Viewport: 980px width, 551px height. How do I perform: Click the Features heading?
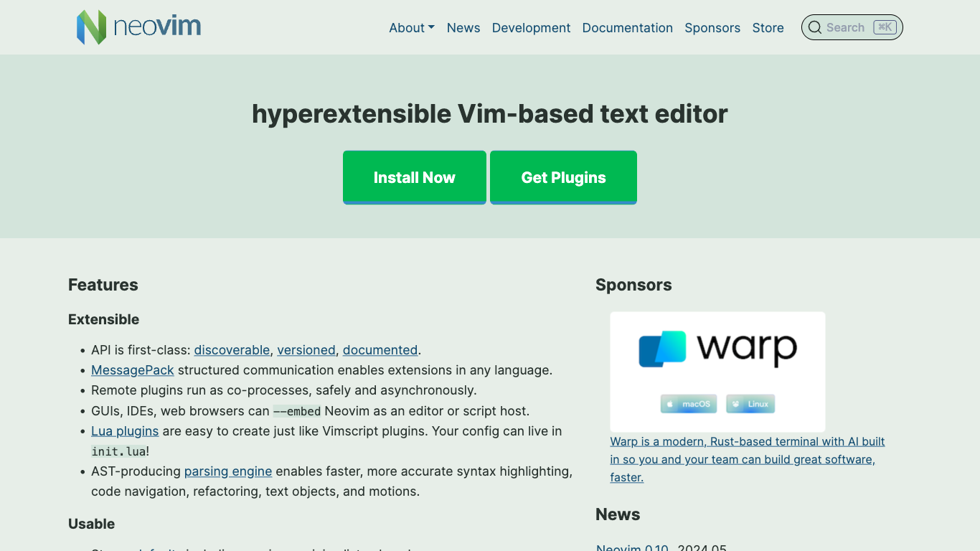click(103, 285)
